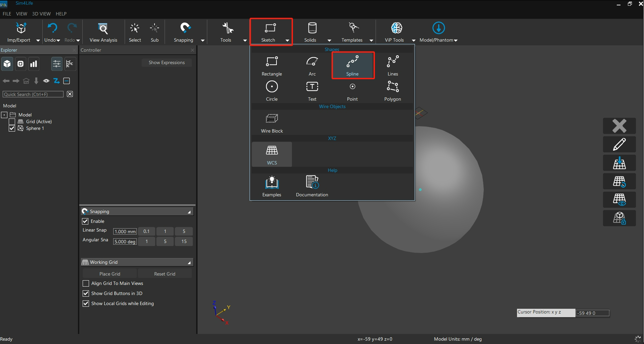Select the Spline sketch tool
Screen dimensions: 644x344
click(352, 65)
